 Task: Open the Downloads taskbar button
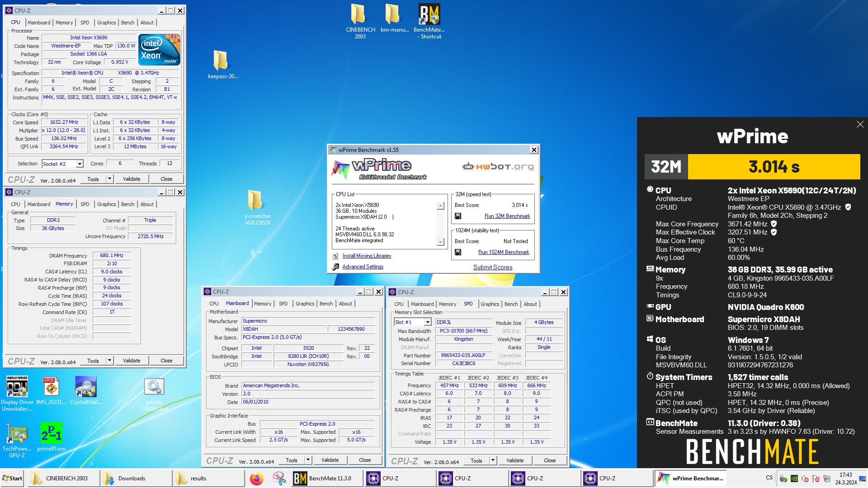pos(135,479)
